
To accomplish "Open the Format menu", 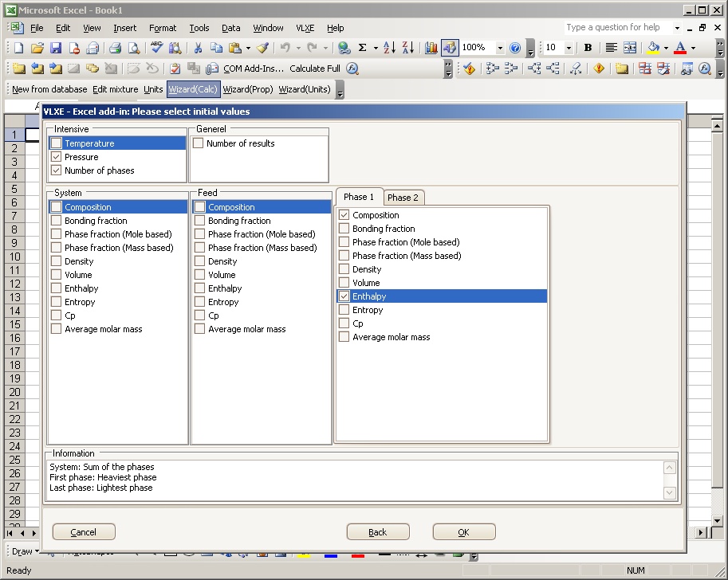I will point(163,28).
